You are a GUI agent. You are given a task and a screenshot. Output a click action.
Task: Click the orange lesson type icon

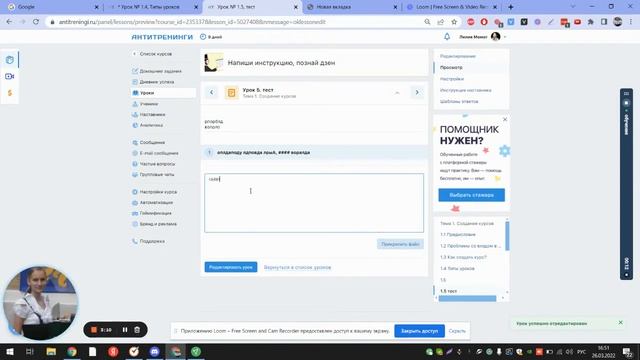coord(231,93)
